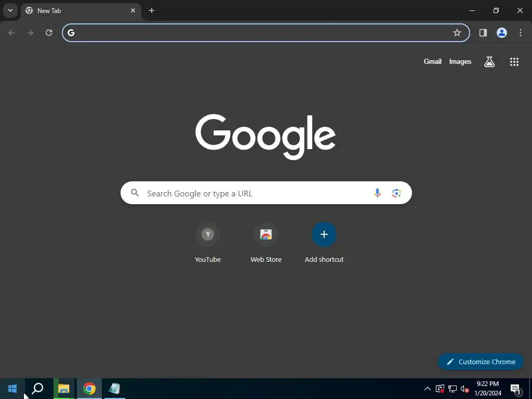Reload the current page
Screen dimensions: 532x399
[x=49, y=33]
